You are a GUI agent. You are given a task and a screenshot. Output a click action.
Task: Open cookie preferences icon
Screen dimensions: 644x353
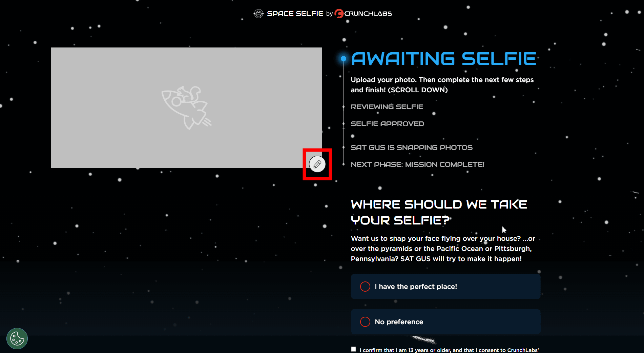point(17,338)
